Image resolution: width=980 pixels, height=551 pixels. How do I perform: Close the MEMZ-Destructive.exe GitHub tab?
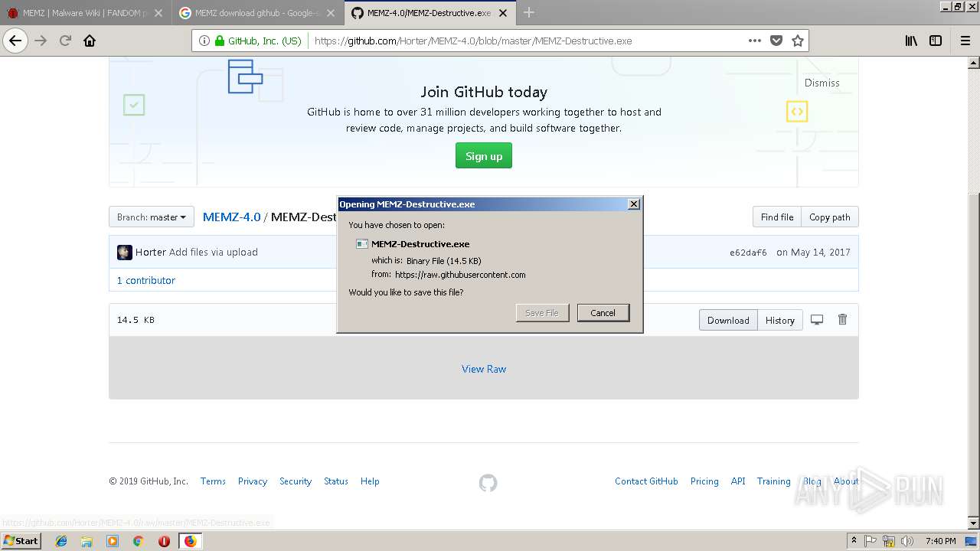[x=503, y=13]
